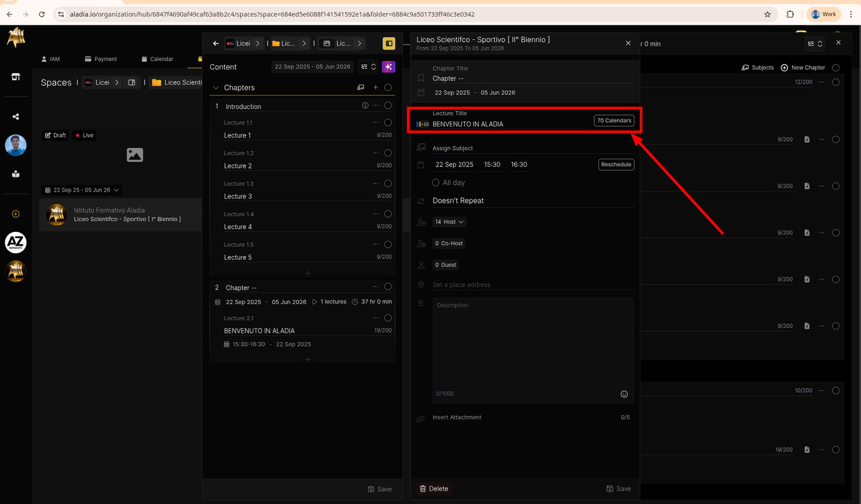Expand the Licei chevron beside Spaces
This screenshot has height=504, width=861.
117,82
